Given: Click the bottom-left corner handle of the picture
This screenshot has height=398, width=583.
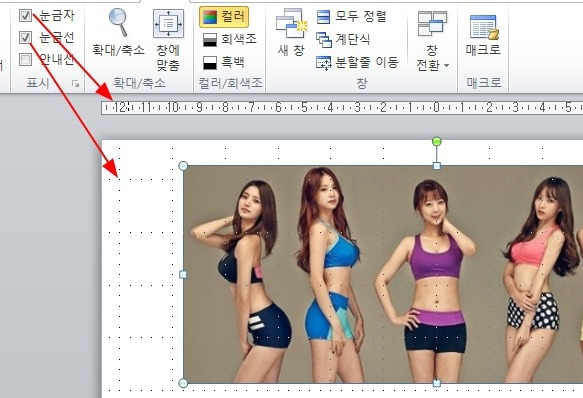Looking at the screenshot, I should pyautogui.click(x=183, y=383).
